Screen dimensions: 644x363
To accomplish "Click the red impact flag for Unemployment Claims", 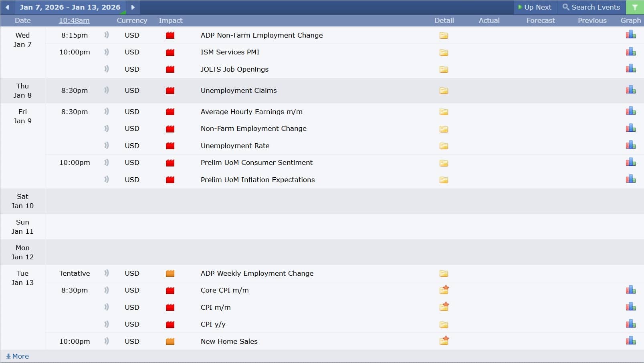I will [170, 90].
